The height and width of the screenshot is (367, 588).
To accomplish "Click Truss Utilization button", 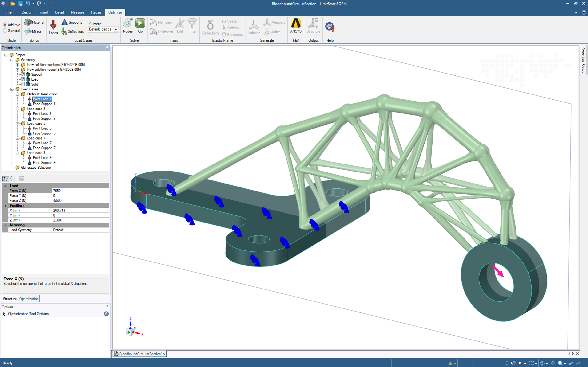I will tap(161, 32).
